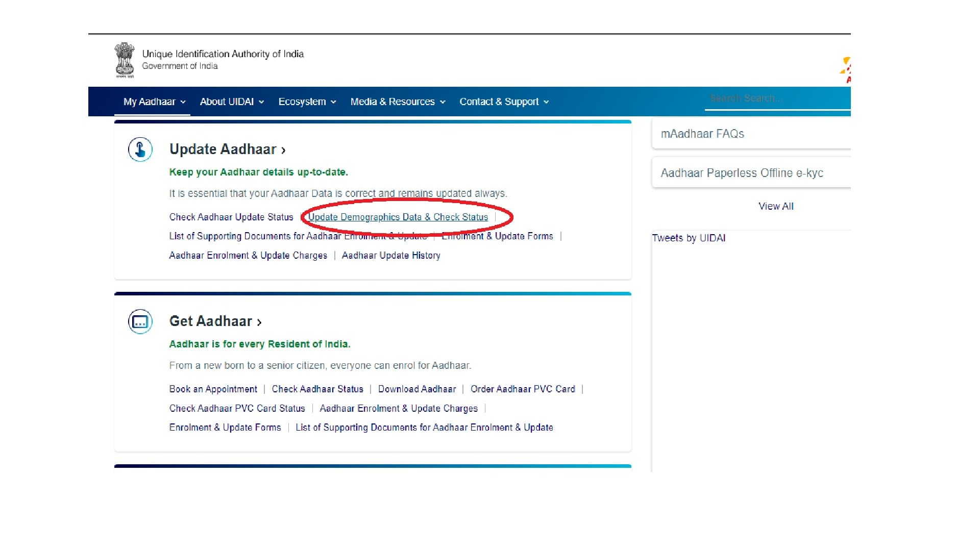Click the Update Aadhaar fingerprint icon
The width and height of the screenshot is (980, 551).
140,149
